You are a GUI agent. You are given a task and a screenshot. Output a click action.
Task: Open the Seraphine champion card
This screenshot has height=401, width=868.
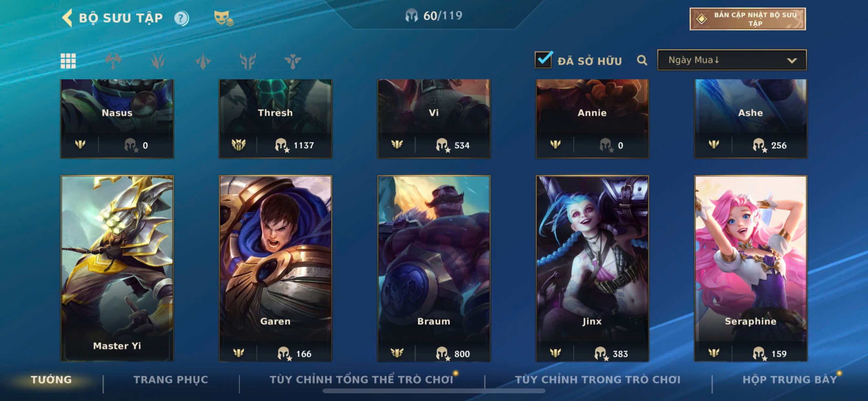[x=750, y=269]
